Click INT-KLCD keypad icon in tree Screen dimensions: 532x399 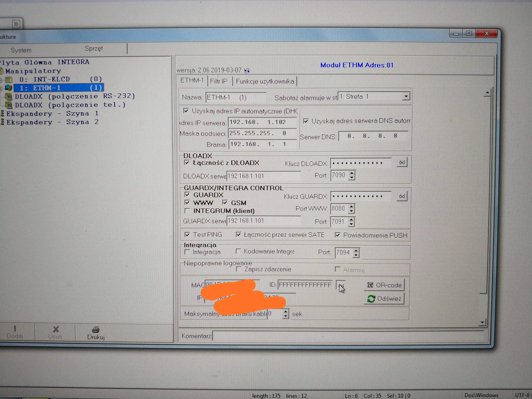[9, 80]
